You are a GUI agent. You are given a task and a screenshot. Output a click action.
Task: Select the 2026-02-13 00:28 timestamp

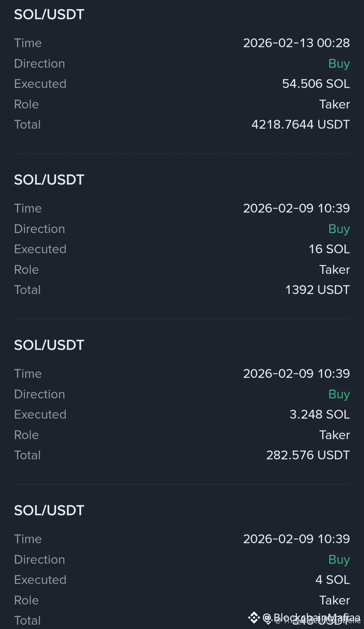pyautogui.click(x=296, y=43)
